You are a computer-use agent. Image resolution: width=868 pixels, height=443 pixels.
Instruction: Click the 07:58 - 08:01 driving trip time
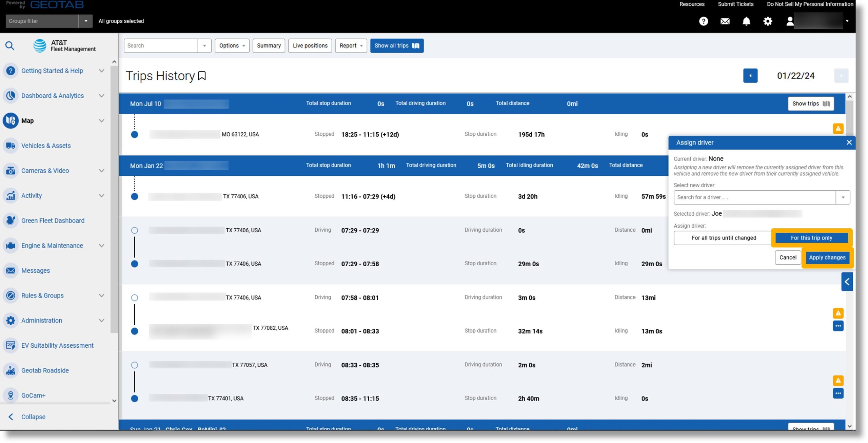coord(360,298)
